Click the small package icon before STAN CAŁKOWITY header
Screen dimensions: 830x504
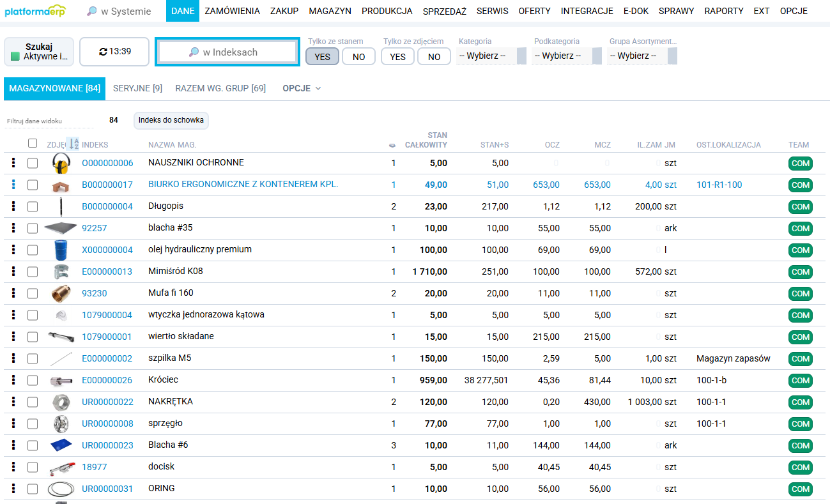pos(390,145)
